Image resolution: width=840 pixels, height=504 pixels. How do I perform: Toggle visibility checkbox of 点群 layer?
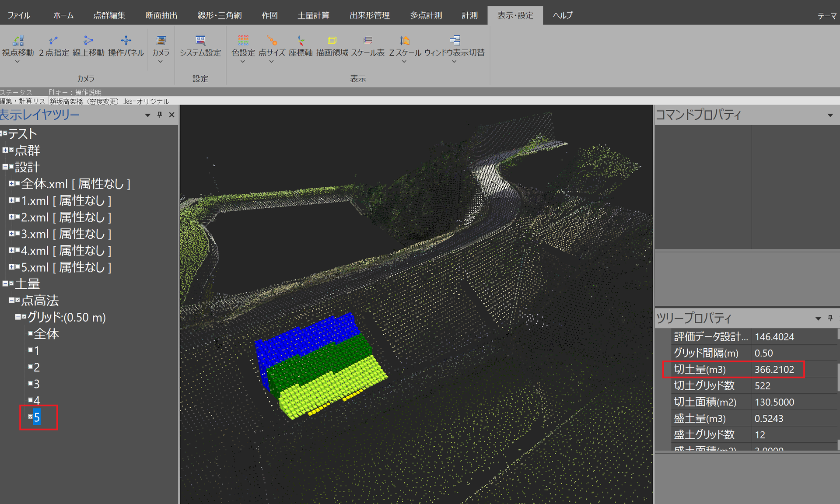click(x=11, y=150)
